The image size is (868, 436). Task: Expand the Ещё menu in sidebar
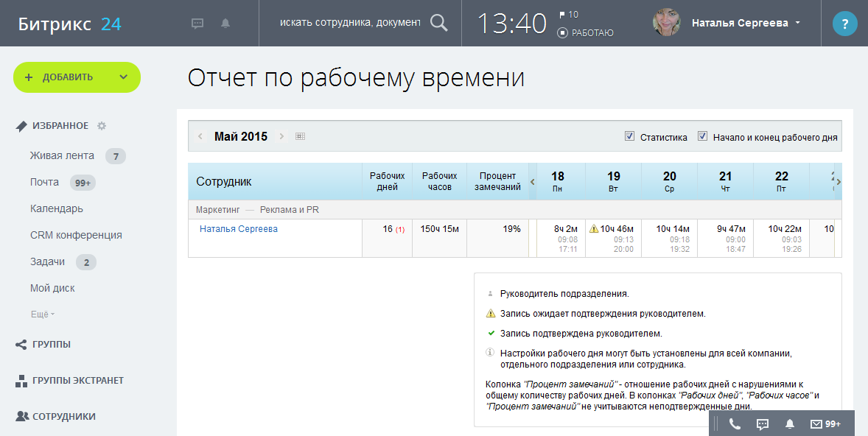(42, 314)
